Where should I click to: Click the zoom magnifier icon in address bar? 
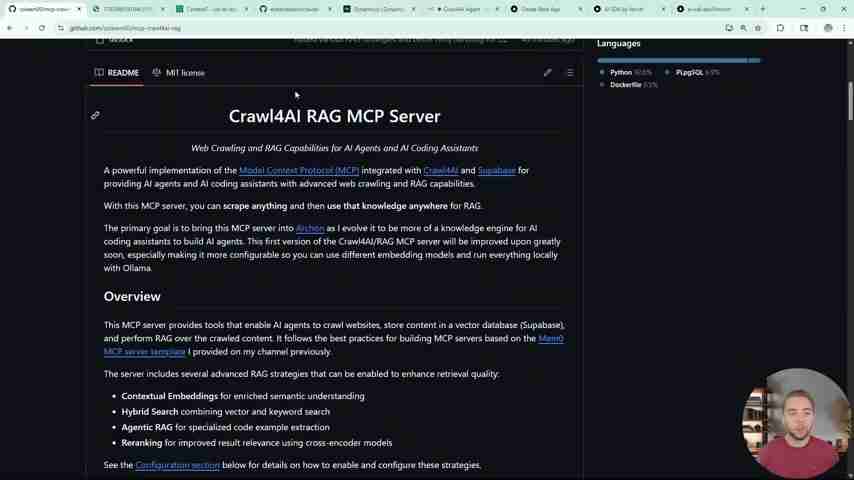pos(743,28)
